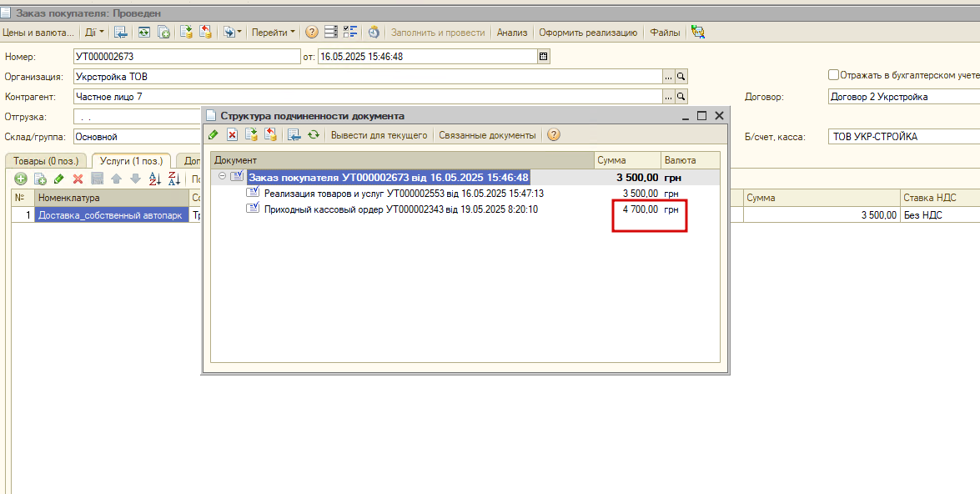Click the list settings icon beside help
This screenshot has height=494, width=980.
(331, 32)
